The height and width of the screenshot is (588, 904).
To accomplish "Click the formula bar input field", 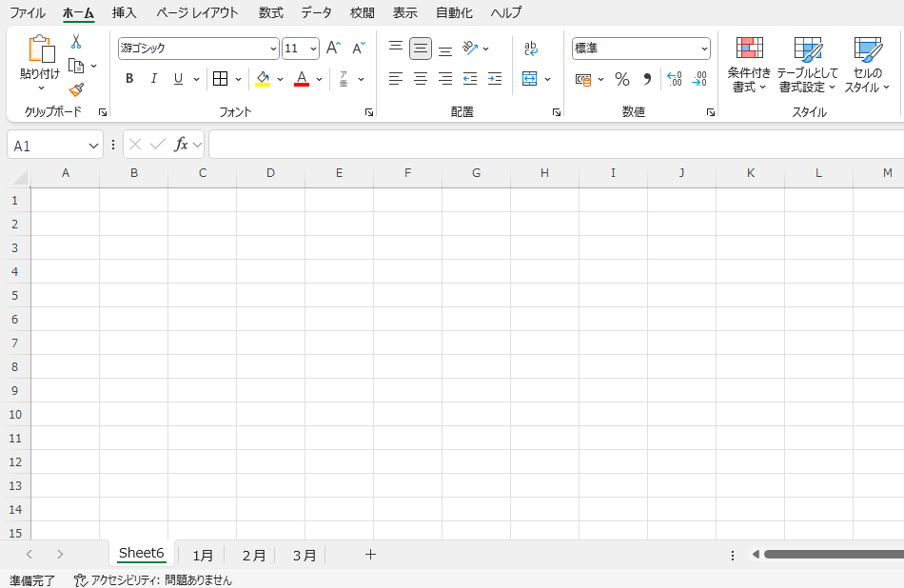I will (556, 144).
